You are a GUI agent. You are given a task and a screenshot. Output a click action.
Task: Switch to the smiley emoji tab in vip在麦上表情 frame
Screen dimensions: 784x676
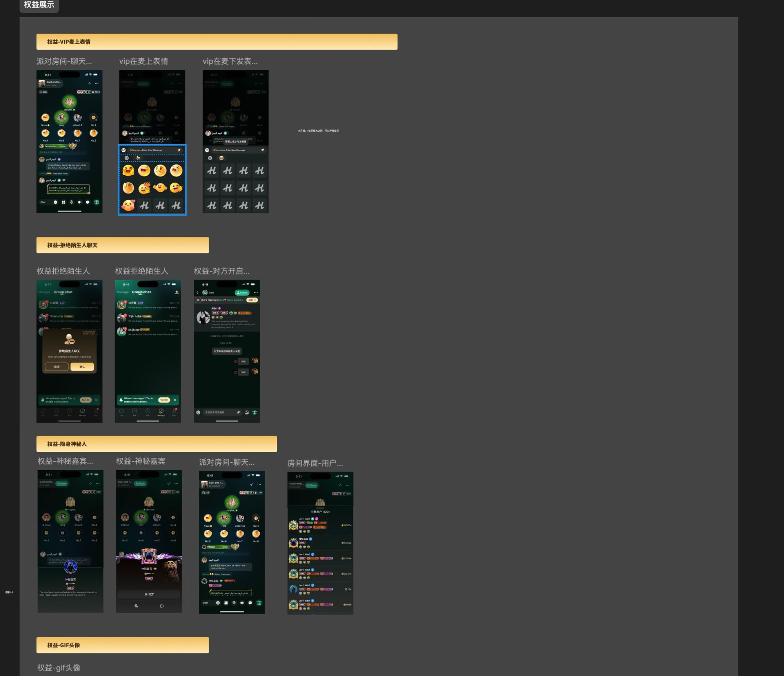point(127,158)
